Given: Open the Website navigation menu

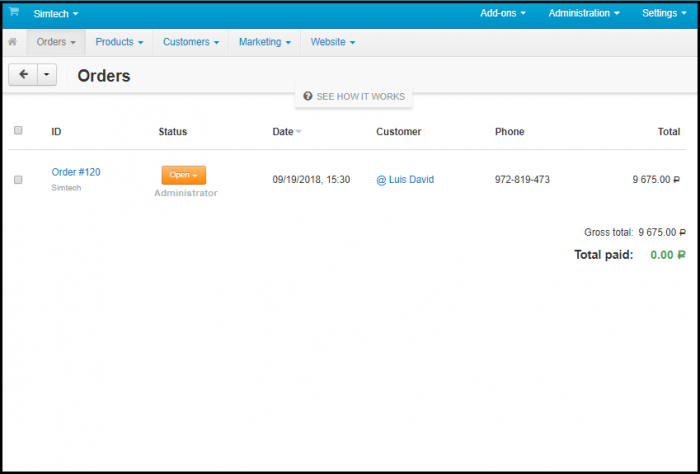Looking at the screenshot, I should (333, 42).
